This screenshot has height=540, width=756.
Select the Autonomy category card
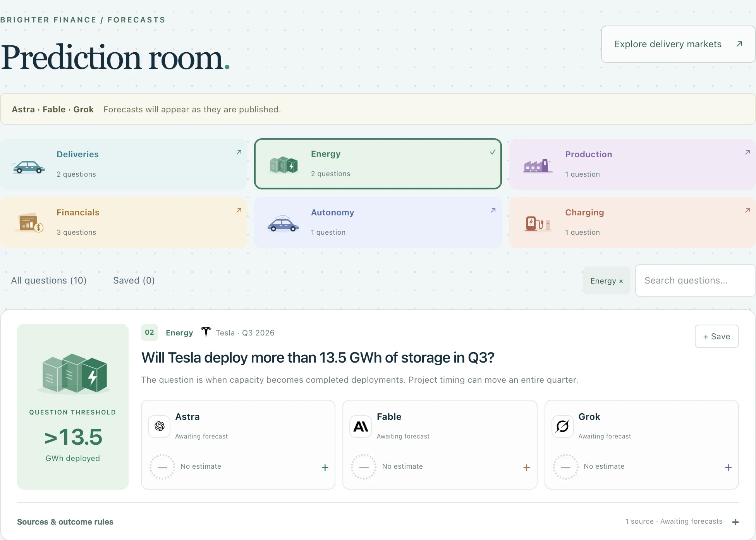point(378,222)
